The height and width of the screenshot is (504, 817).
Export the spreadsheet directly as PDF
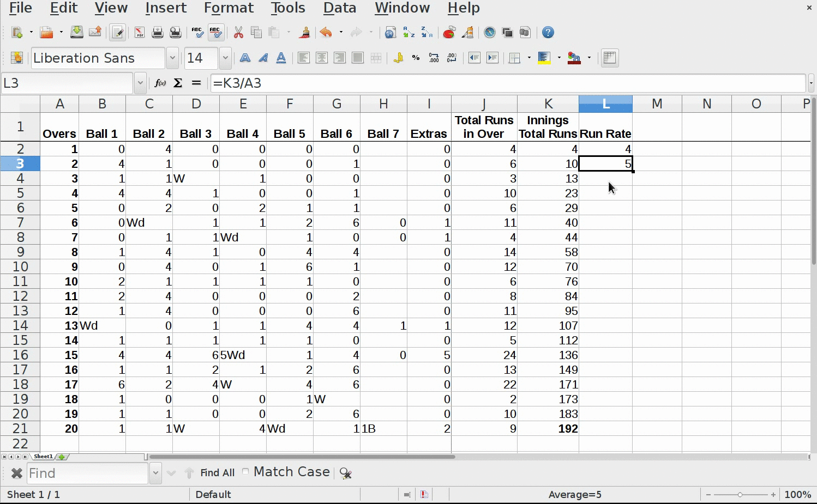(x=140, y=33)
